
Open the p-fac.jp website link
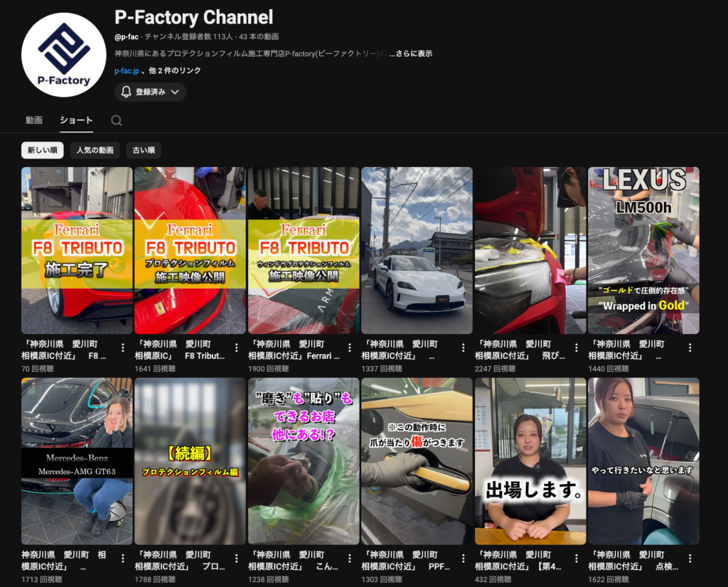click(x=125, y=70)
